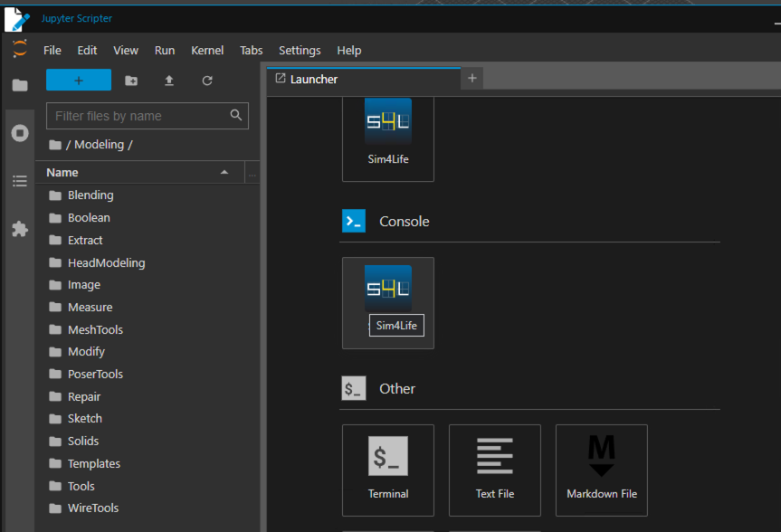Image resolution: width=781 pixels, height=532 pixels.
Task: Open the Settings menu
Action: [x=300, y=51]
